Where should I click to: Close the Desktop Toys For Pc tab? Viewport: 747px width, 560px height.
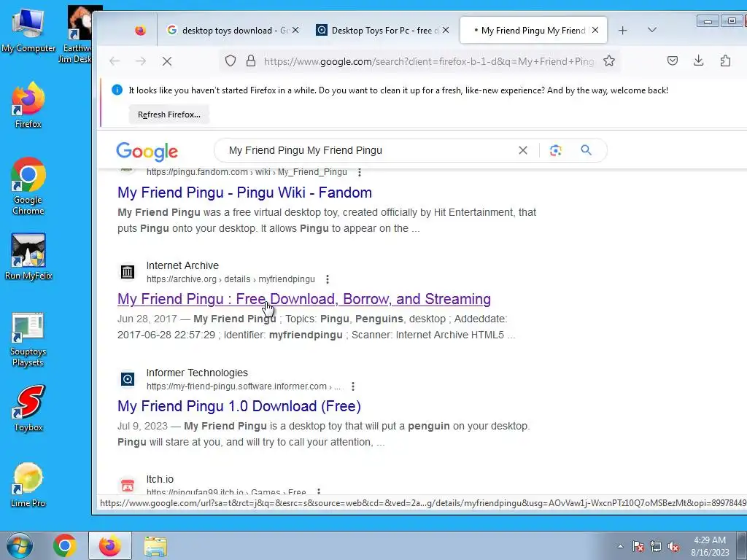446,30
